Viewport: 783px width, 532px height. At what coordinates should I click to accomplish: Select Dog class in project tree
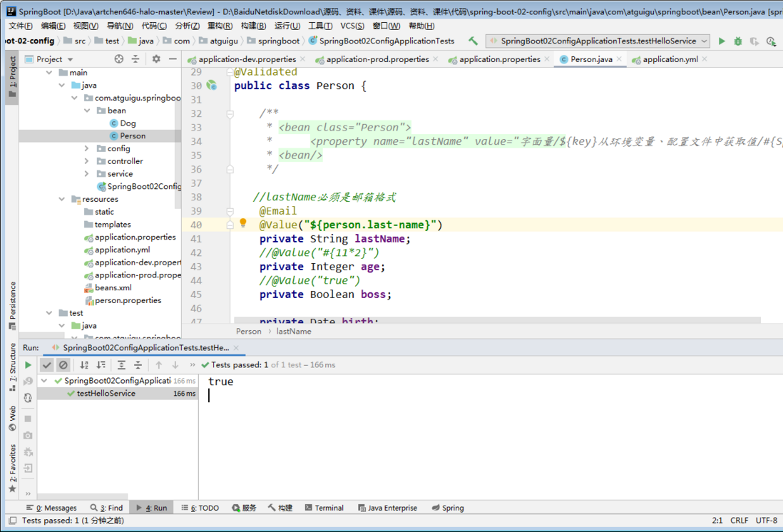128,123
